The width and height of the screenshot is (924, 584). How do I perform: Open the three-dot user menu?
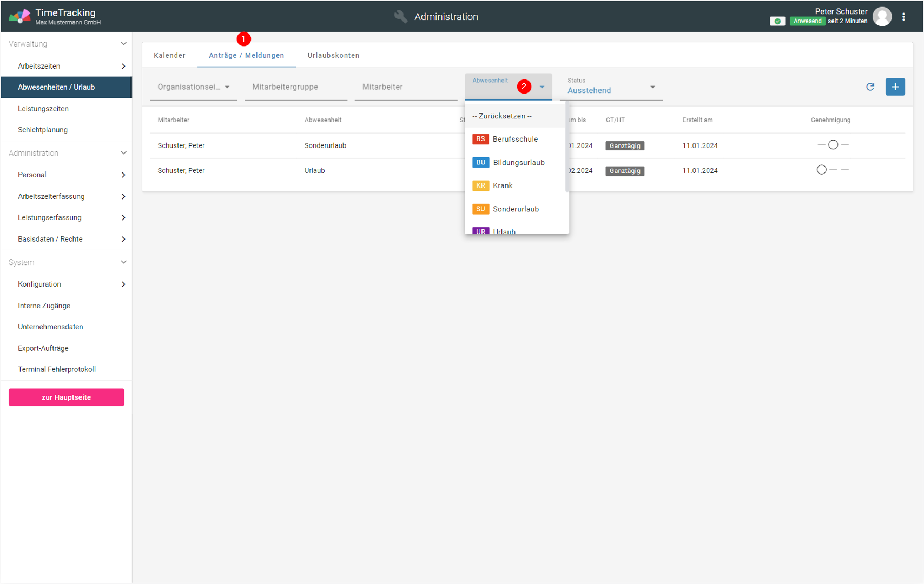click(903, 17)
